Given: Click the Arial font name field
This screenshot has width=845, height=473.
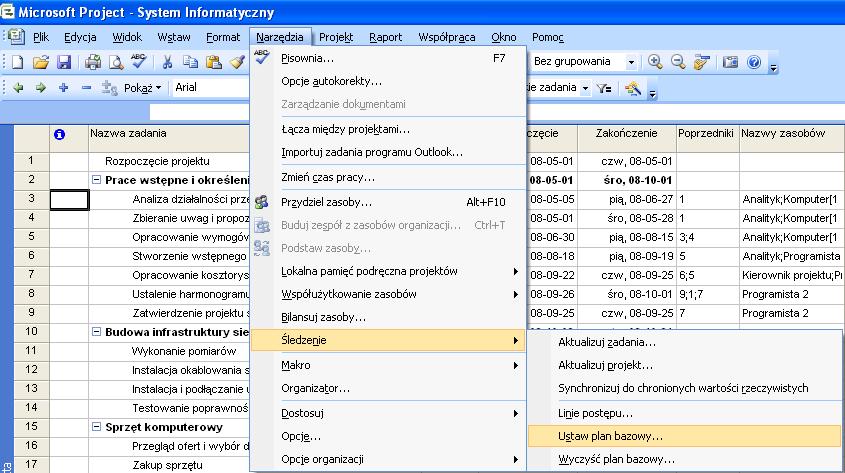Looking at the screenshot, I should [x=210, y=88].
